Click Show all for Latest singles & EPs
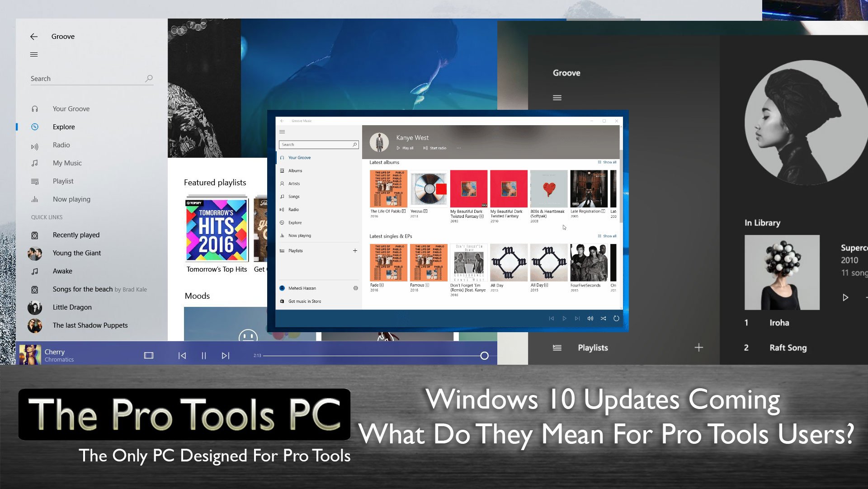 [607, 236]
